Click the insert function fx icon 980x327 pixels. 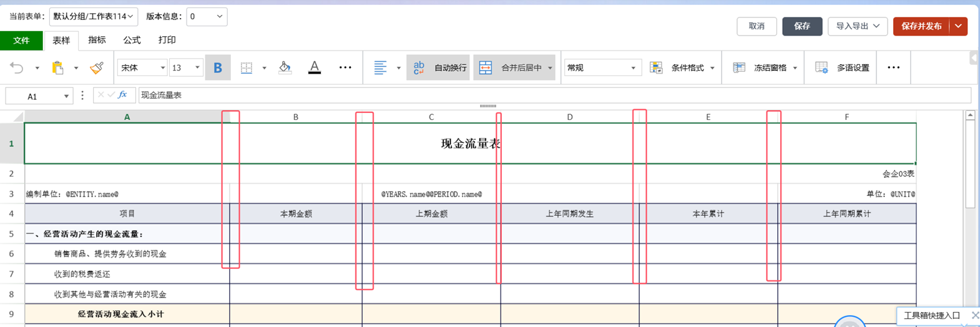point(122,95)
